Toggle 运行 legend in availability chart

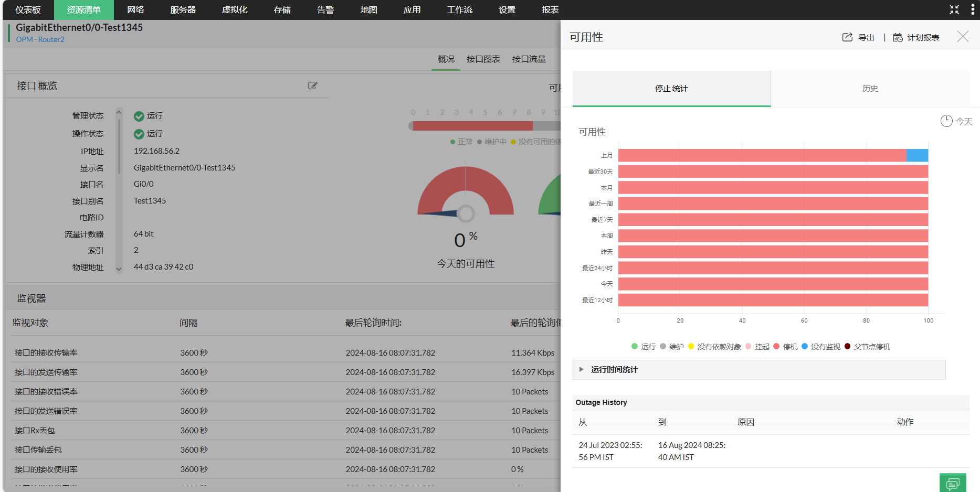pyautogui.click(x=644, y=347)
